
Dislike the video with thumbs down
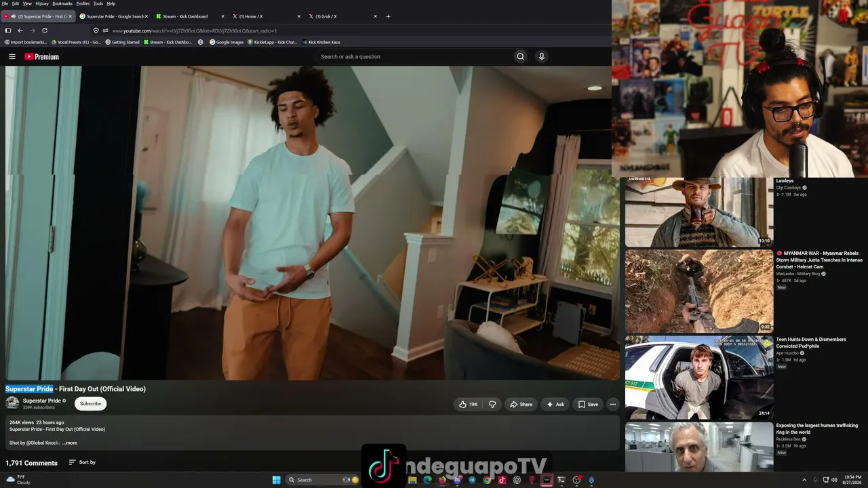492,405
